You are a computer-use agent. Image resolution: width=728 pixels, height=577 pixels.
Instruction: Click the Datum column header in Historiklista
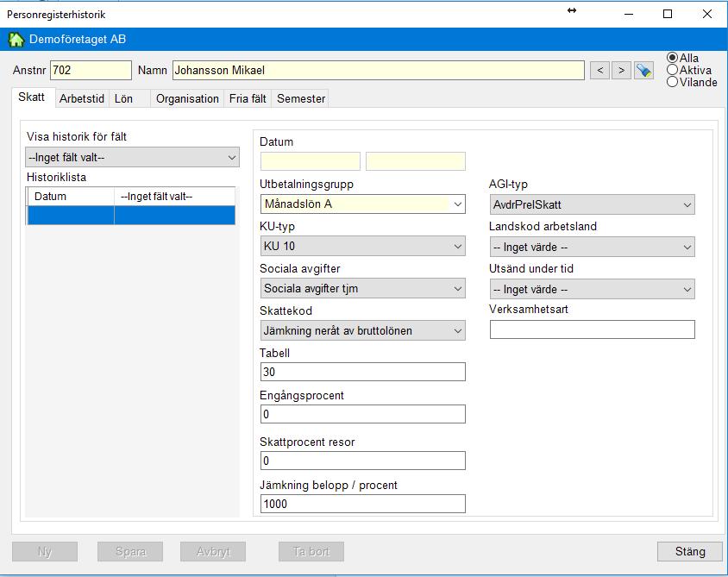(x=71, y=197)
